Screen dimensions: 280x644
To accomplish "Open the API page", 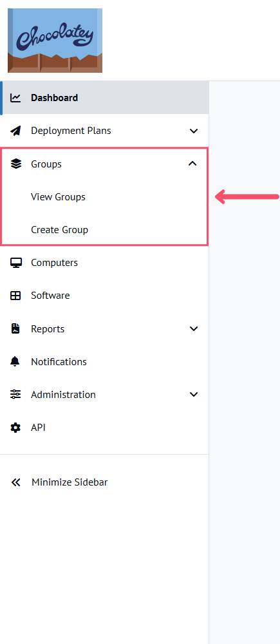I will coord(38,428).
